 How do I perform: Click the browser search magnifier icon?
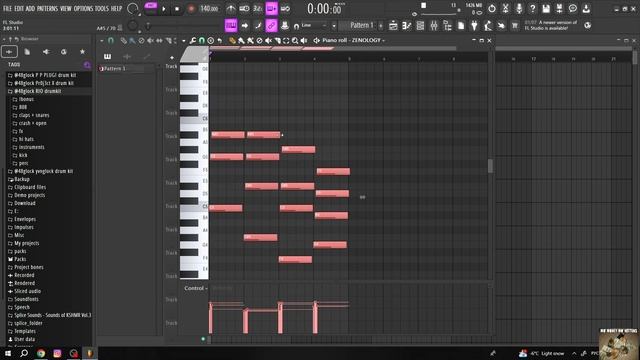tap(87, 65)
